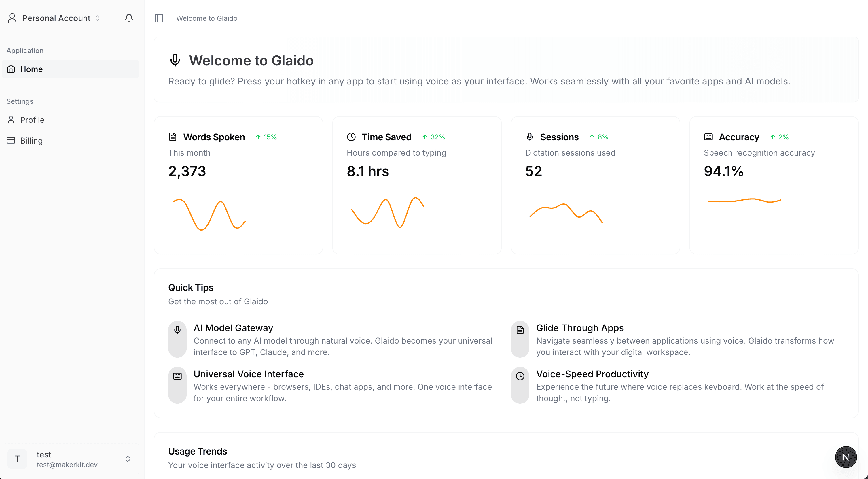Click the 'Speech recognition accuracy' subtitle
Image resolution: width=868 pixels, height=479 pixels.
759,153
